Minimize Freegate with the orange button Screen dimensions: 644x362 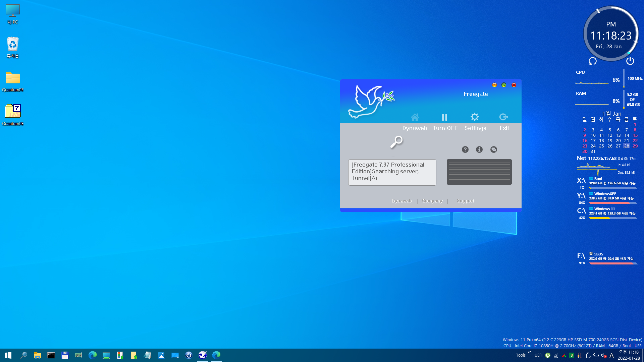pos(494,85)
